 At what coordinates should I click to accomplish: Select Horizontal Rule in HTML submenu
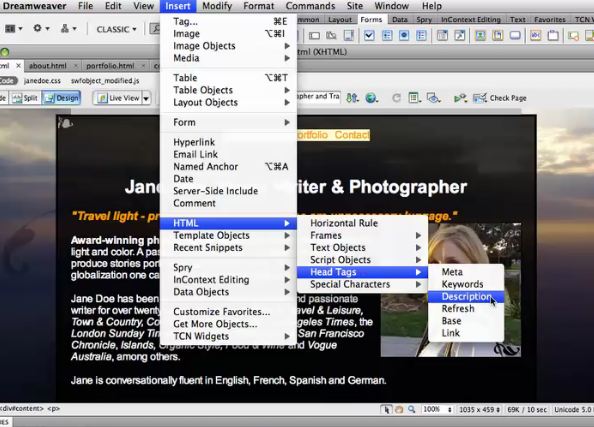[363, 223]
